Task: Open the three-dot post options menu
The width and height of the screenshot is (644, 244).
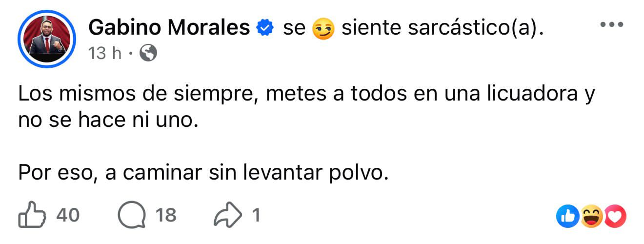Action: tap(611, 24)
